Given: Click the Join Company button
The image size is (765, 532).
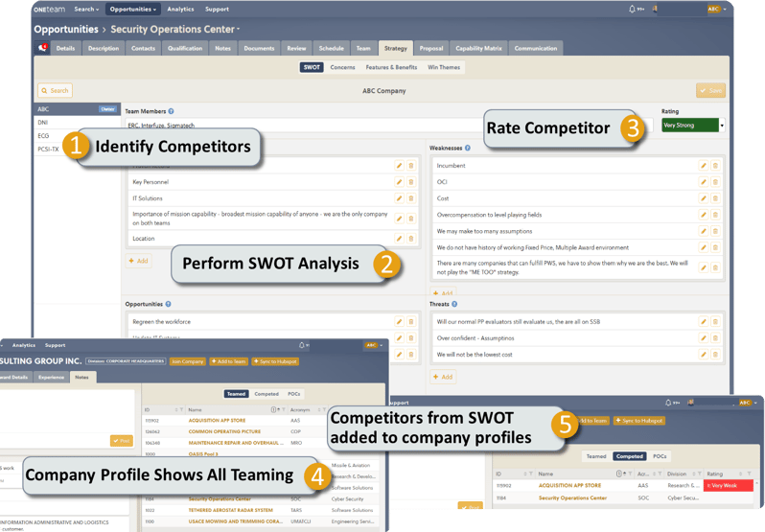Looking at the screenshot, I should pos(187,361).
